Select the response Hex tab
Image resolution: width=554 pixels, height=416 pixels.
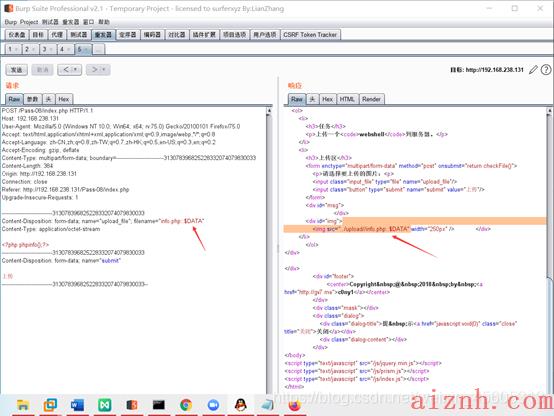(328, 99)
